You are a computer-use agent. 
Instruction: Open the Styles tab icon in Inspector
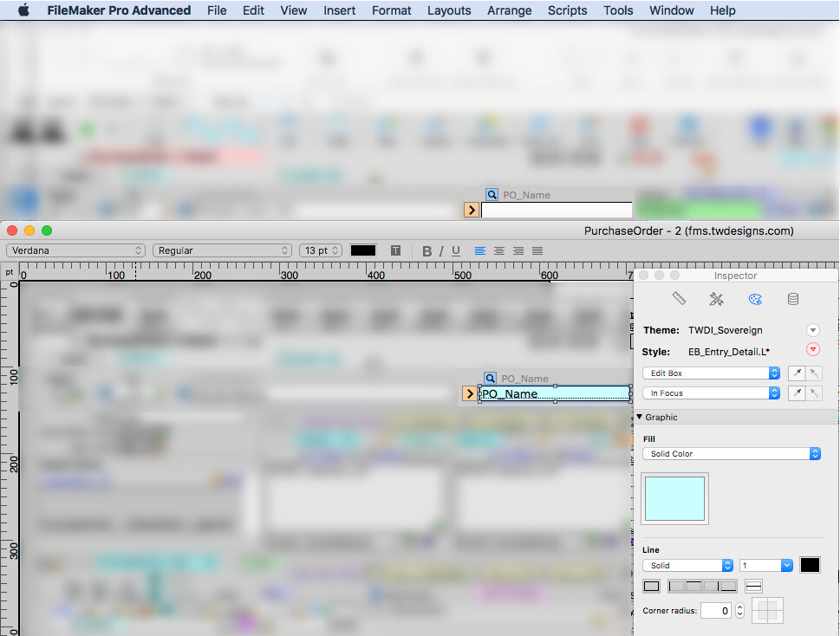(x=716, y=299)
